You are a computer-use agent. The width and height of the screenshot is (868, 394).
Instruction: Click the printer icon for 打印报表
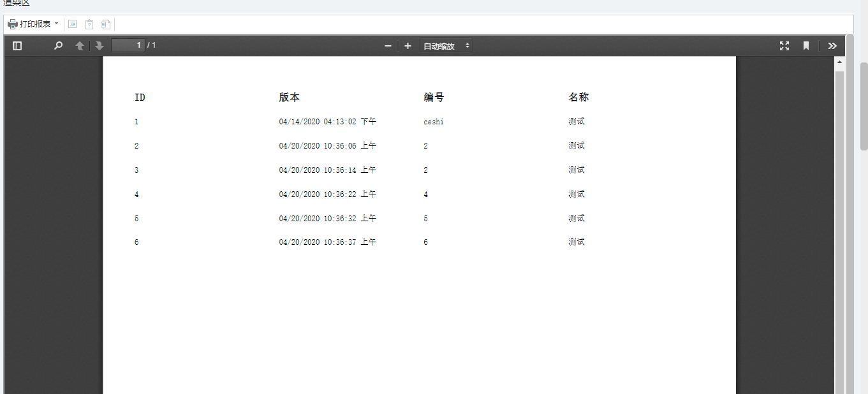point(13,24)
